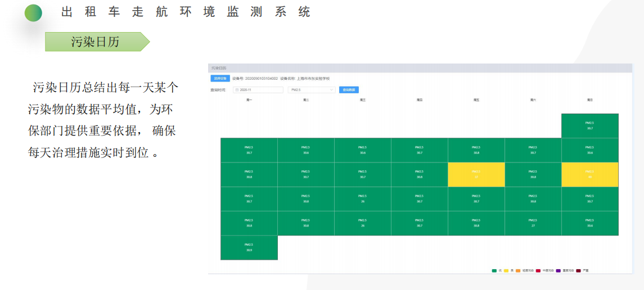The height and width of the screenshot is (290, 644).
Task: Click the yellow 良 legend swatch
Action: point(506,271)
